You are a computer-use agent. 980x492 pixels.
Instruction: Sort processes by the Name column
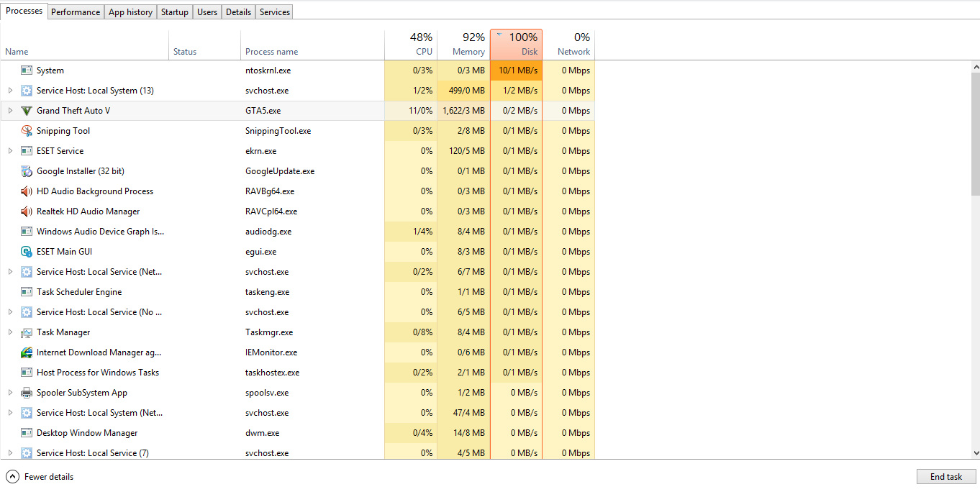(84, 45)
